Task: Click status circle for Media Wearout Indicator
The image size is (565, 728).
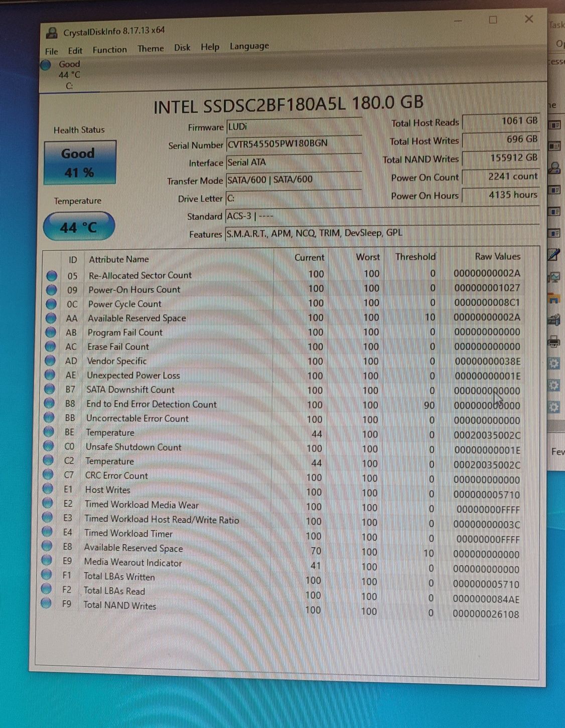Action: click(47, 560)
